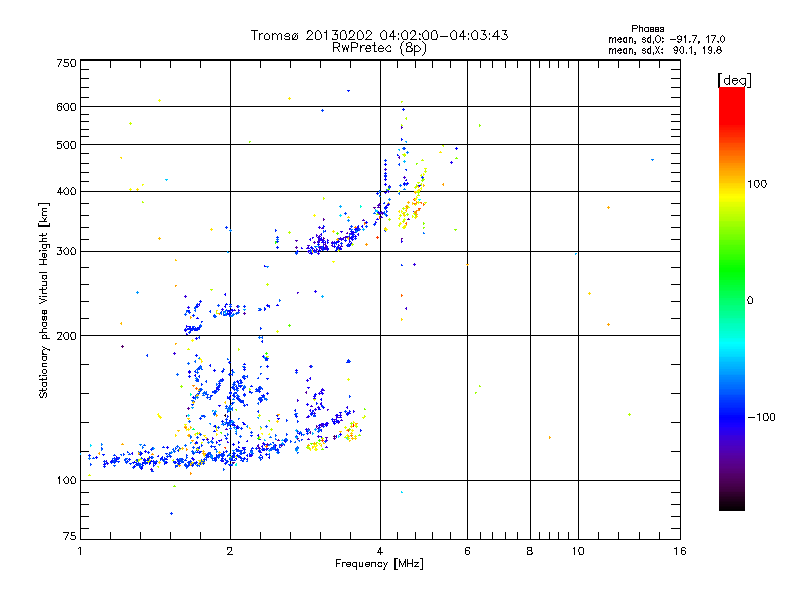The image size is (800, 600).
Task: Click the y-axis tick label "500"
Action: pos(66,145)
